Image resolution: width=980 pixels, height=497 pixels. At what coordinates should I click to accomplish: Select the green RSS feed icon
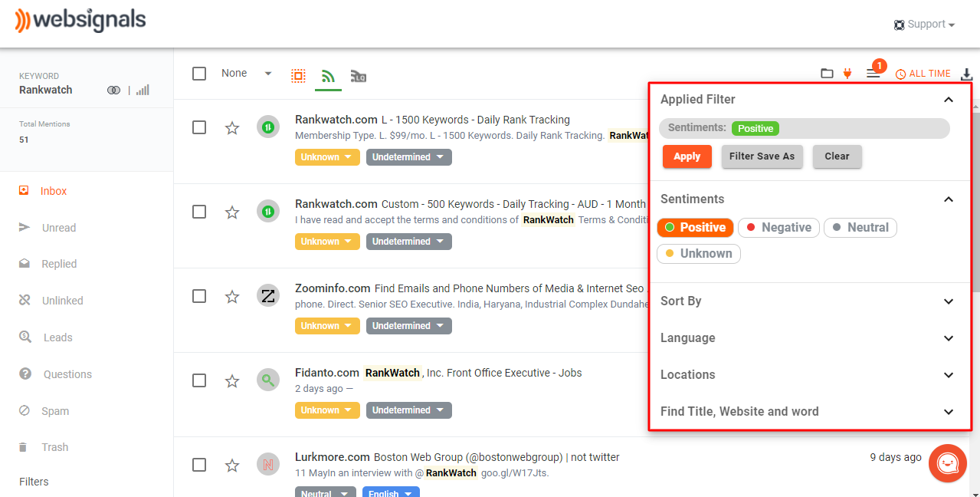pos(328,76)
